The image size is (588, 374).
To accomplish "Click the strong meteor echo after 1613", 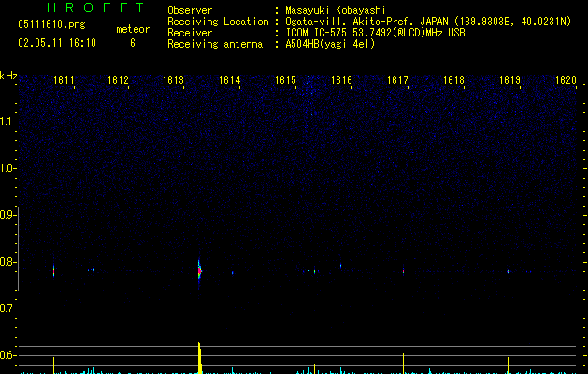I will click(x=199, y=271).
